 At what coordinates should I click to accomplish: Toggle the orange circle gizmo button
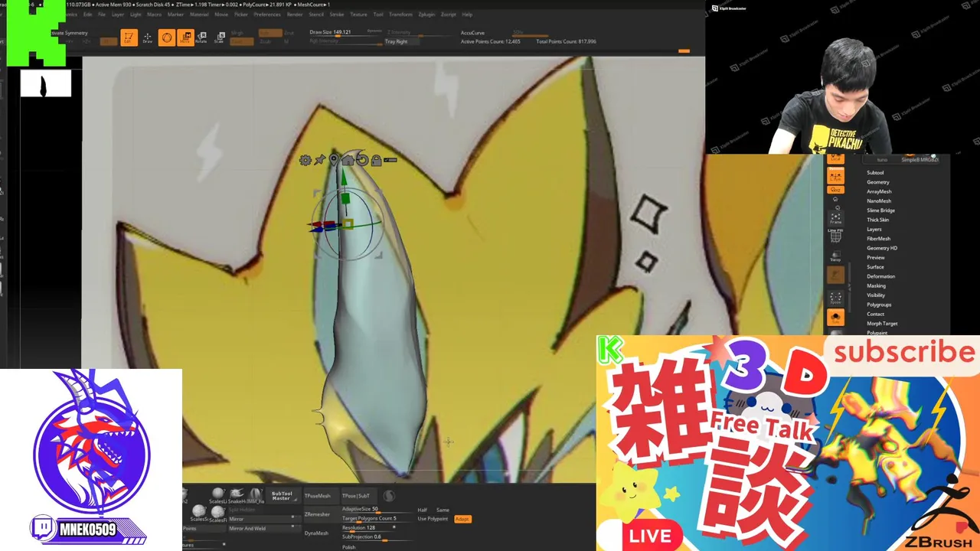point(166,37)
